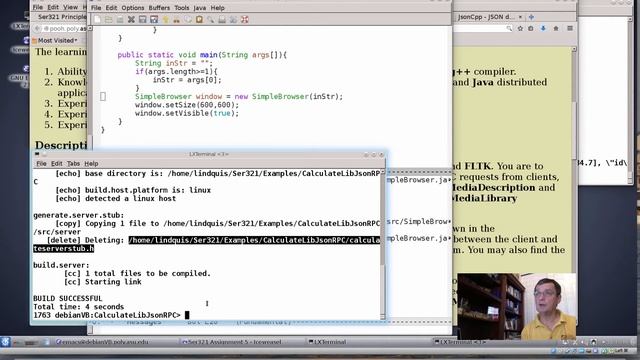Click the Open Directory icon in Emacs toolbar

point(120,19)
